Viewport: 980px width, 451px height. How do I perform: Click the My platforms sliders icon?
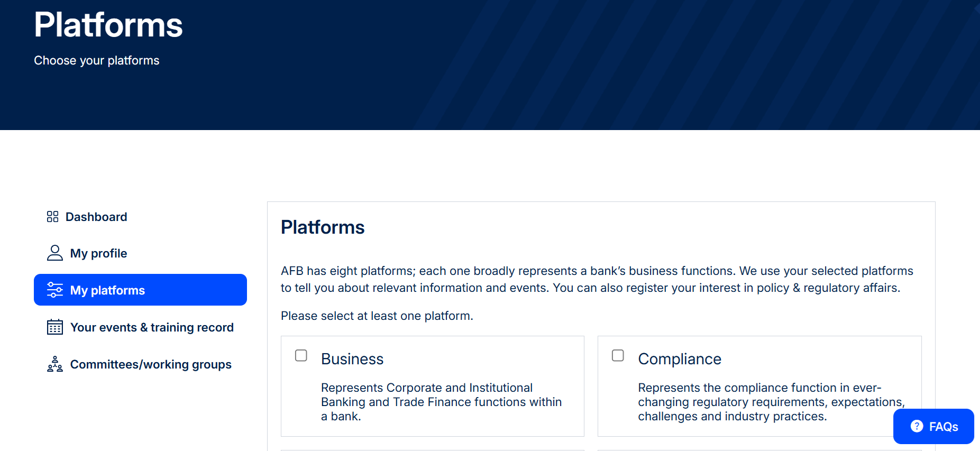(55, 290)
